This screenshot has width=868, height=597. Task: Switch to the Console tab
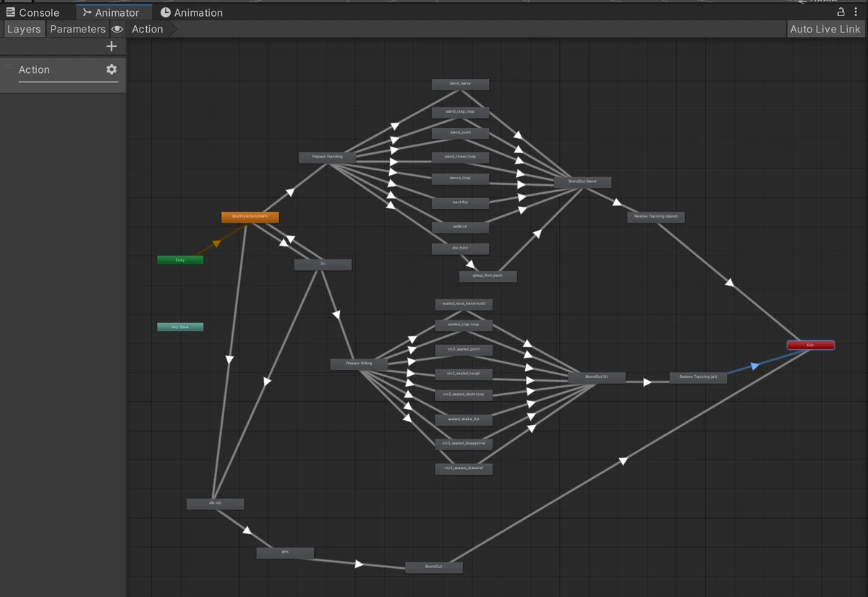(x=33, y=12)
